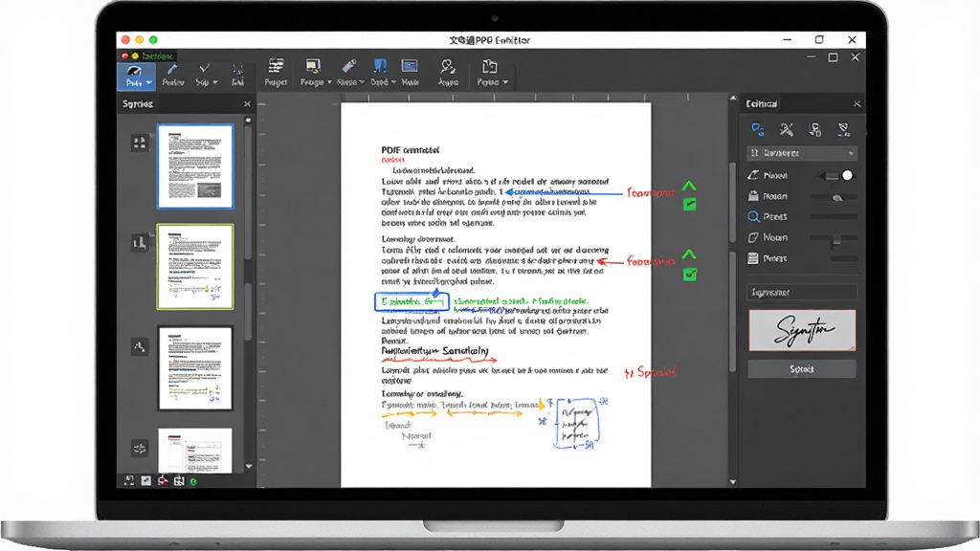Select the second page thumbnail with green border
The height and width of the screenshot is (551, 980).
[x=195, y=267]
